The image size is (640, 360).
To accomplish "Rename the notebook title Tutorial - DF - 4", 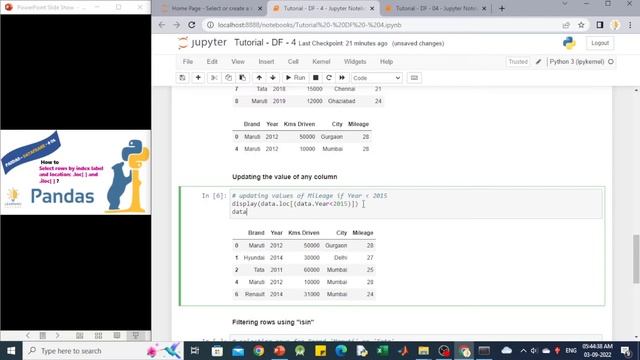I will 264,42.
